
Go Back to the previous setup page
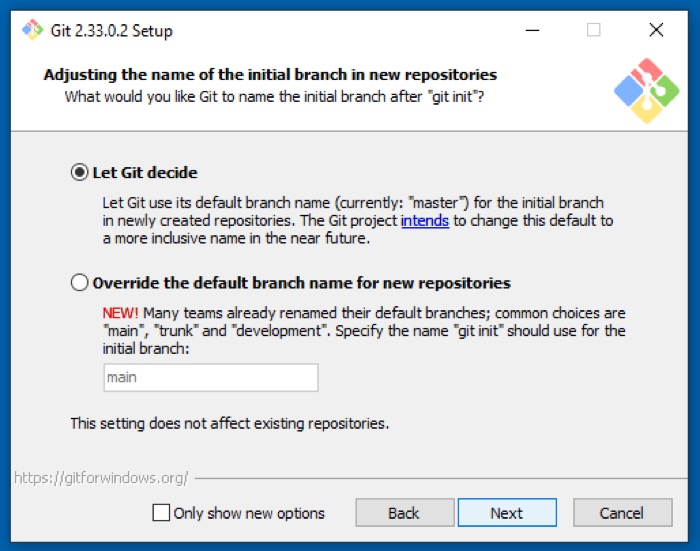(404, 513)
